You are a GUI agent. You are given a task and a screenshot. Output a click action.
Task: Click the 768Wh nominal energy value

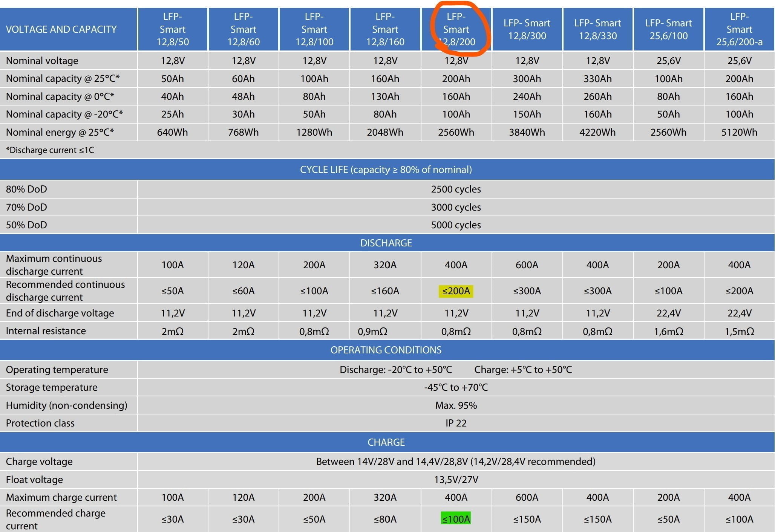coord(244,132)
